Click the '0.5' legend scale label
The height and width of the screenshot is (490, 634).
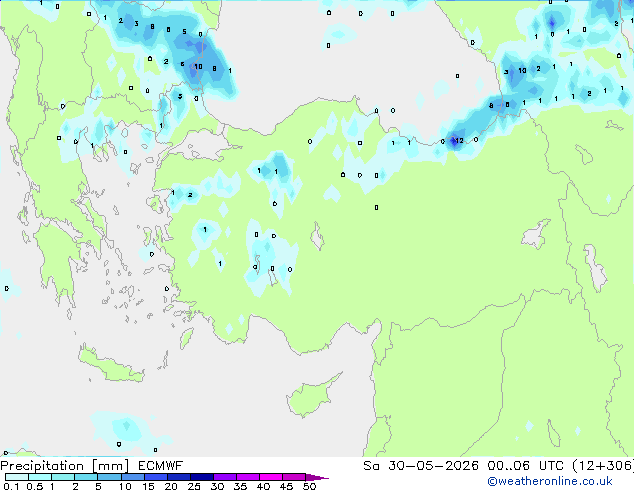pyautogui.click(x=34, y=486)
